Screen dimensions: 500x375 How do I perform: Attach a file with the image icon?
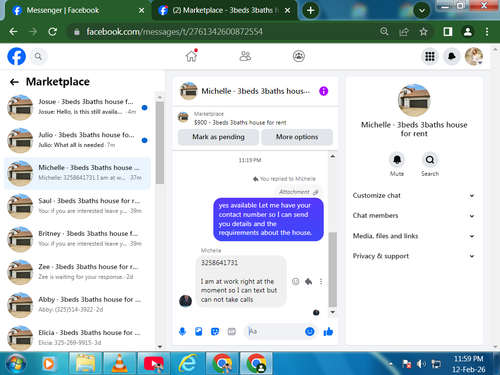coord(199,331)
